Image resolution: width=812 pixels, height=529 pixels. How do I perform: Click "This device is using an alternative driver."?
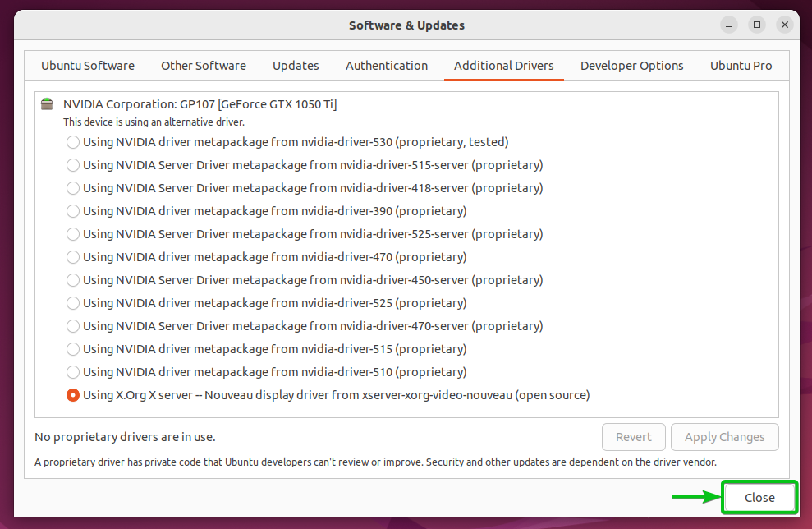[154, 122]
